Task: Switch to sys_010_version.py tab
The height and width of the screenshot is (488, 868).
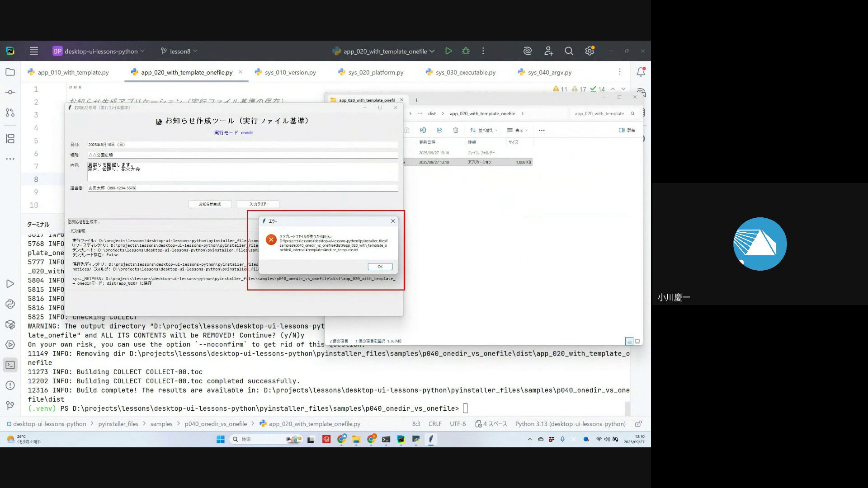Action: pos(290,72)
